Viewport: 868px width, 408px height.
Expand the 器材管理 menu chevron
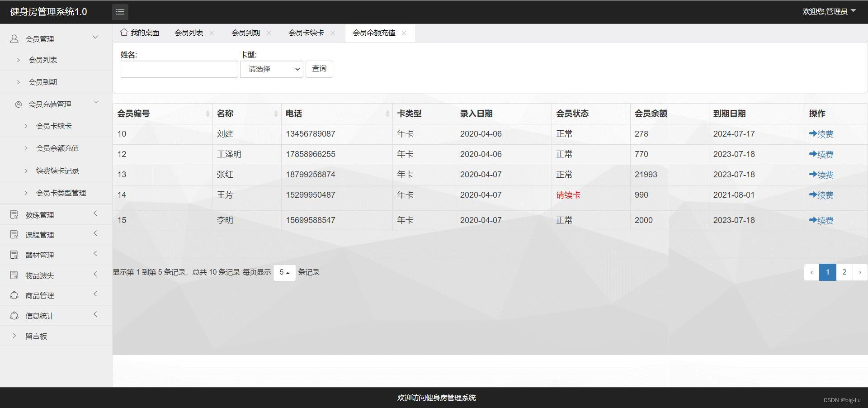coord(95,253)
